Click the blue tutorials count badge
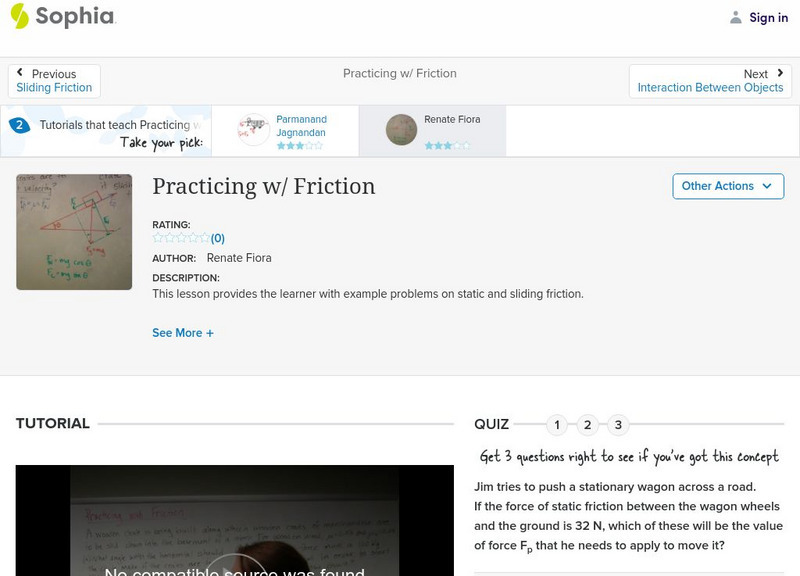The width and height of the screenshot is (800, 576). pos(18,125)
